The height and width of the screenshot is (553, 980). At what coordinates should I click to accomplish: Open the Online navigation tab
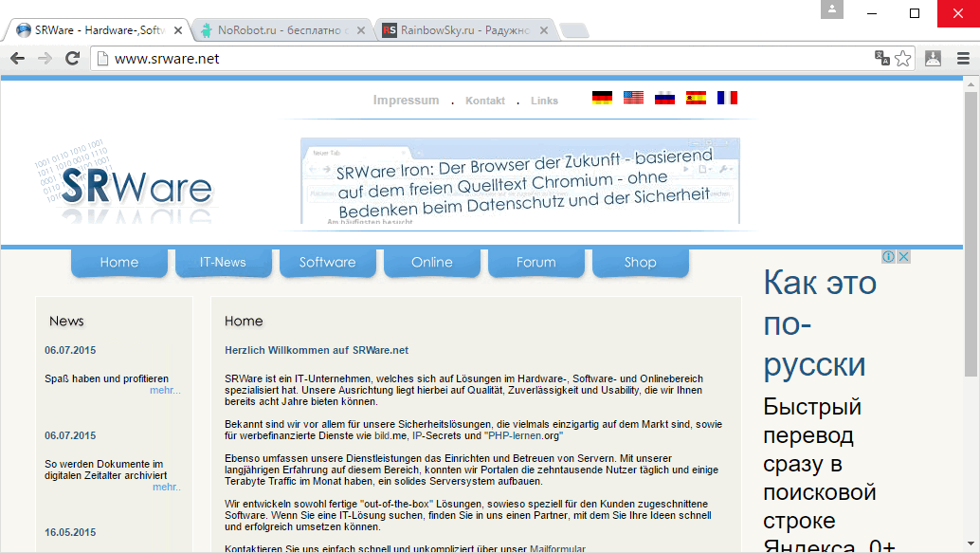pos(432,262)
